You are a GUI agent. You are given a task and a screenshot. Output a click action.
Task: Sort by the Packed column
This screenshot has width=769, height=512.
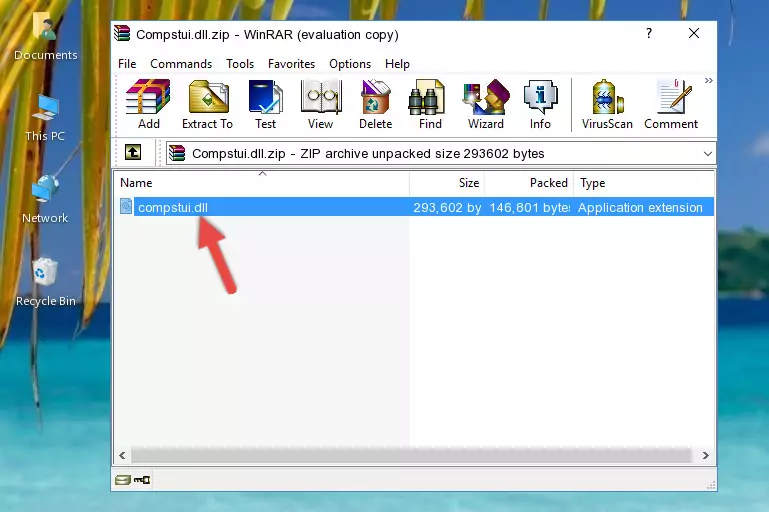529,183
